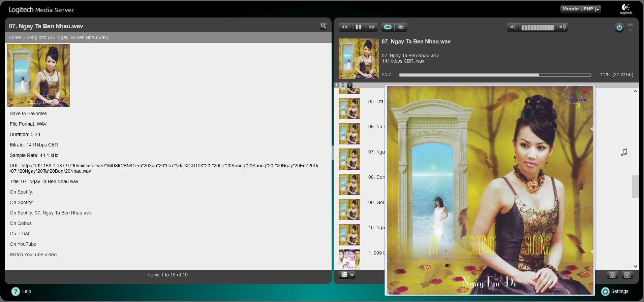Pause the current song

pyautogui.click(x=358, y=27)
